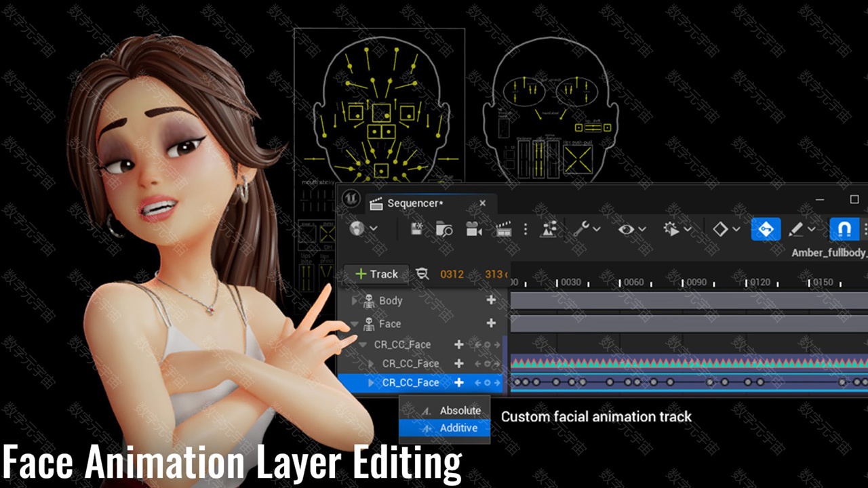Click the Director's blueprint toolbar icon

point(548,229)
